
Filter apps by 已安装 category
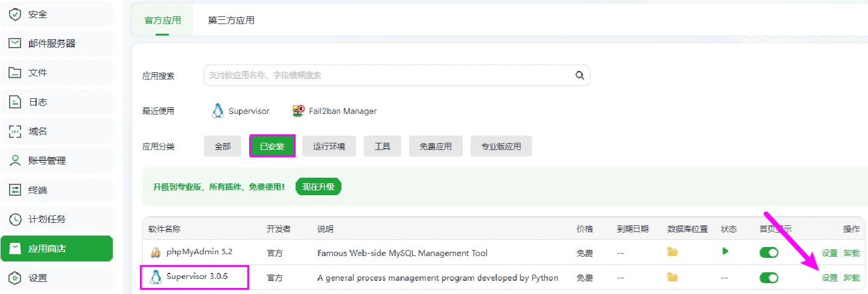pyautogui.click(x=272, y=146)
